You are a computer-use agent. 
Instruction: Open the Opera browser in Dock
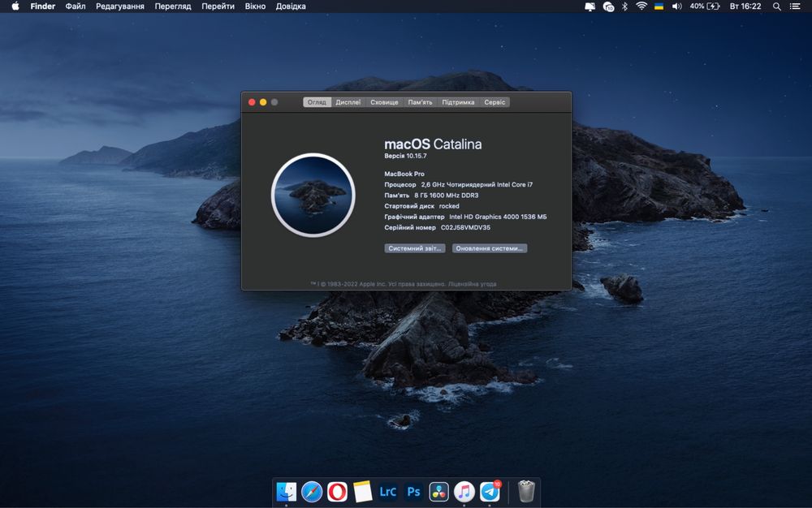[x=337, y=492]
